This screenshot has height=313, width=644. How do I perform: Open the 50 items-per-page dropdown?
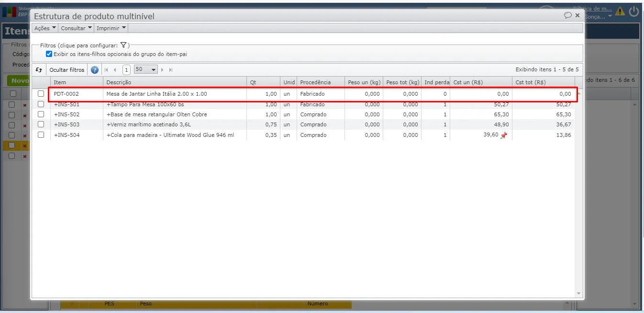point(145,70)
